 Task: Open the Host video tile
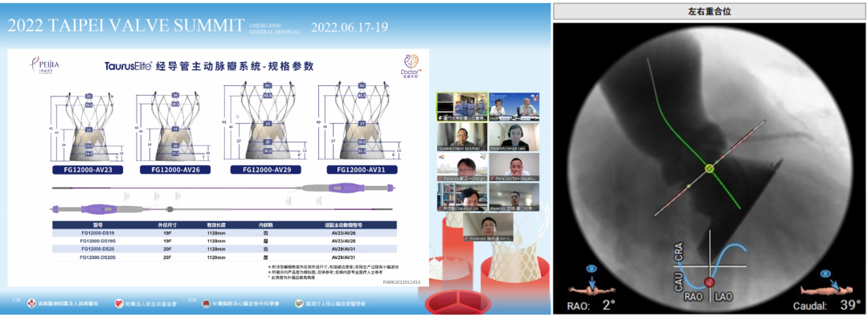[514, 106]
